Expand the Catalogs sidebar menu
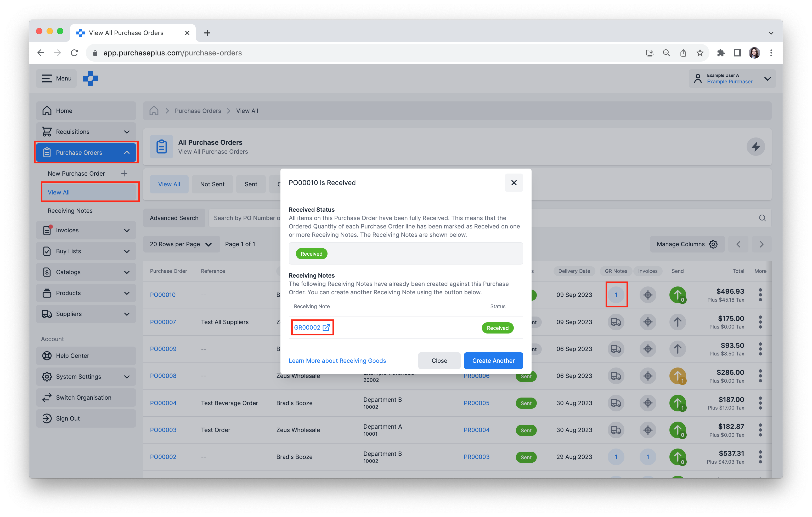The height and width of the screenshot is (517, 812). 86,272
